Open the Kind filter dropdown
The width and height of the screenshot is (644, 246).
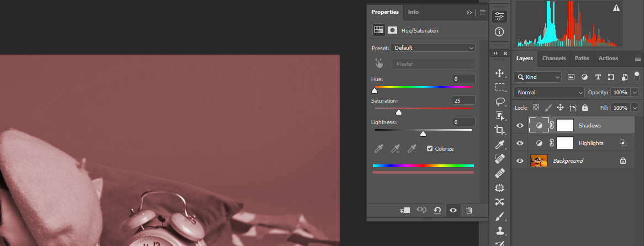click(x=537, y=77)
